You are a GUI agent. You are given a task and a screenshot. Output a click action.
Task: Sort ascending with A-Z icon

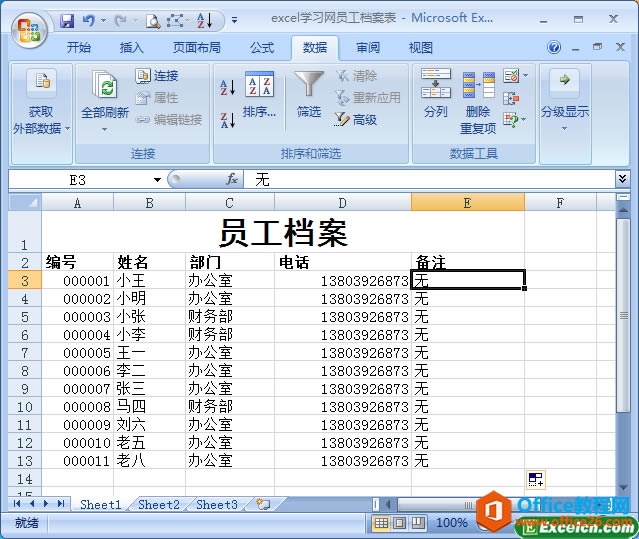227,88
